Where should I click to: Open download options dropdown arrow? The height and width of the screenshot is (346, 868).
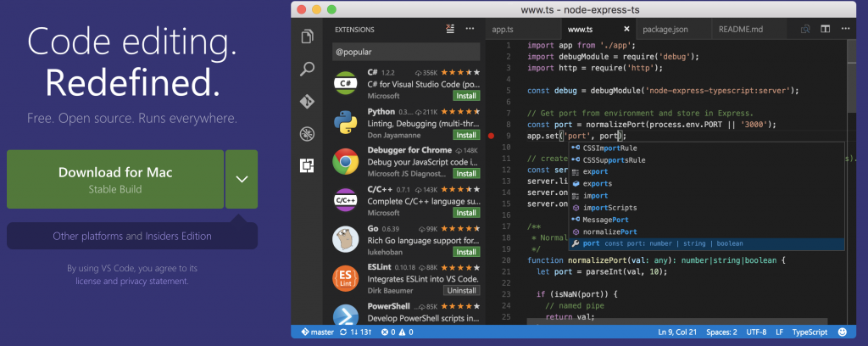[242, 179]
